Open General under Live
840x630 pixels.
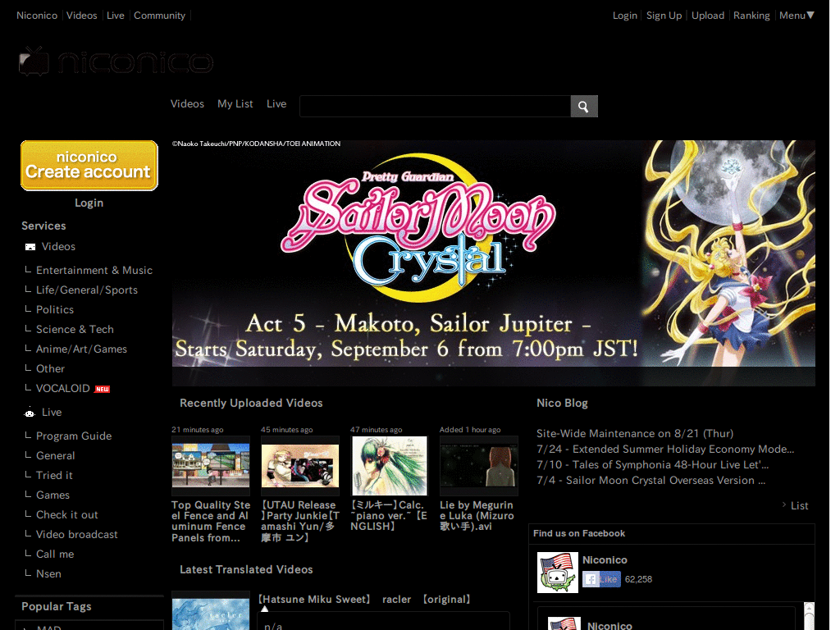[x=55, y=456]
